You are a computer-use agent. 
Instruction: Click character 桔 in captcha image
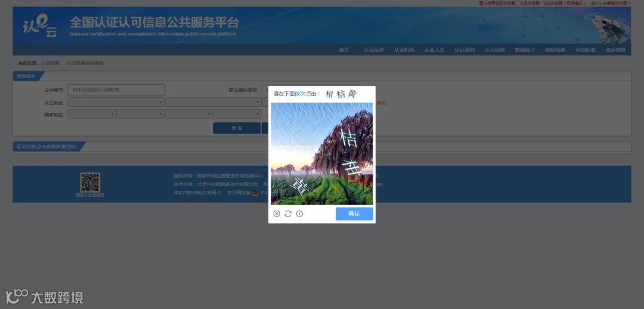(349, 138)
